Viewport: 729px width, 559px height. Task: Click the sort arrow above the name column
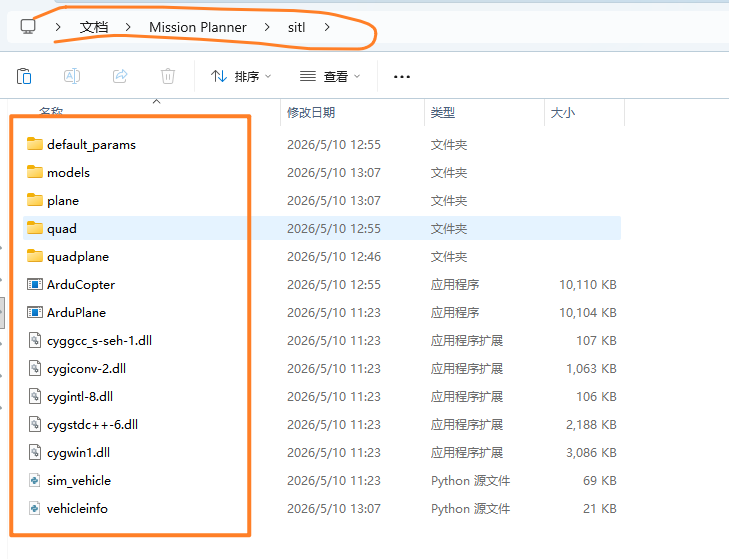point(157,101)
